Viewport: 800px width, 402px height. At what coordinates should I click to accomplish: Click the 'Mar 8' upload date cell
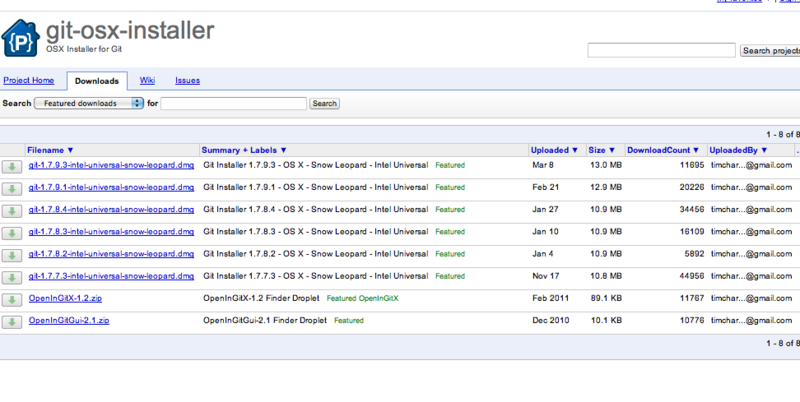pyautogui.click(x=543, y=165)
